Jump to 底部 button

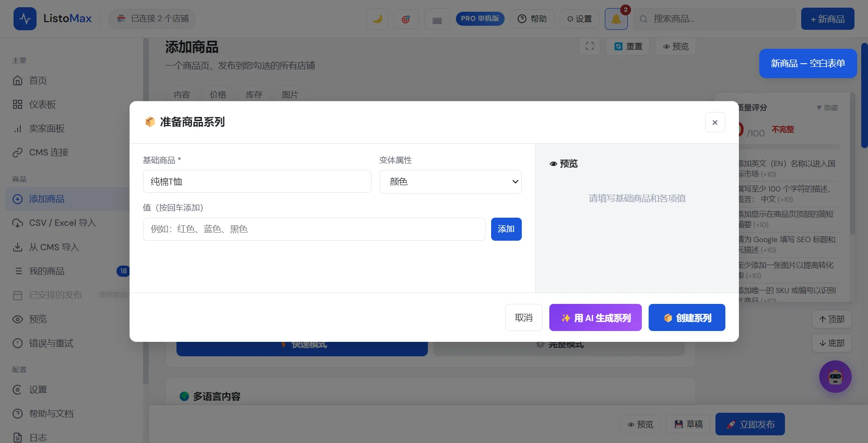click(831, 343)
